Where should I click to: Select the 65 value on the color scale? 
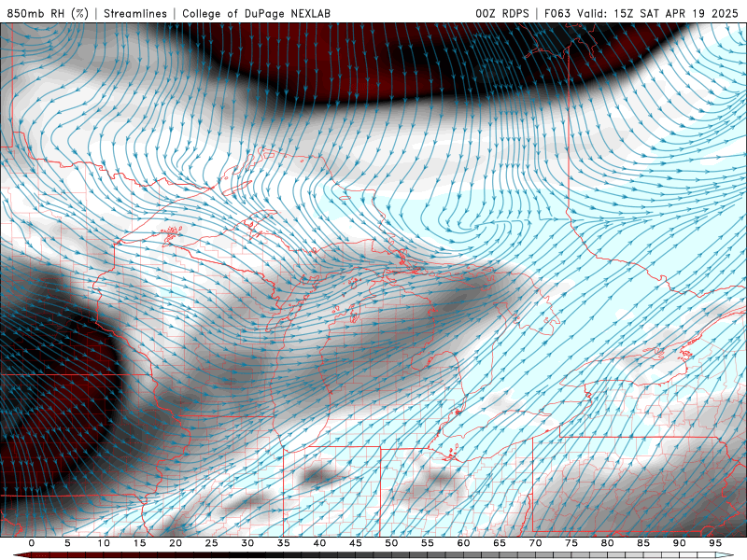coord(500,543)
